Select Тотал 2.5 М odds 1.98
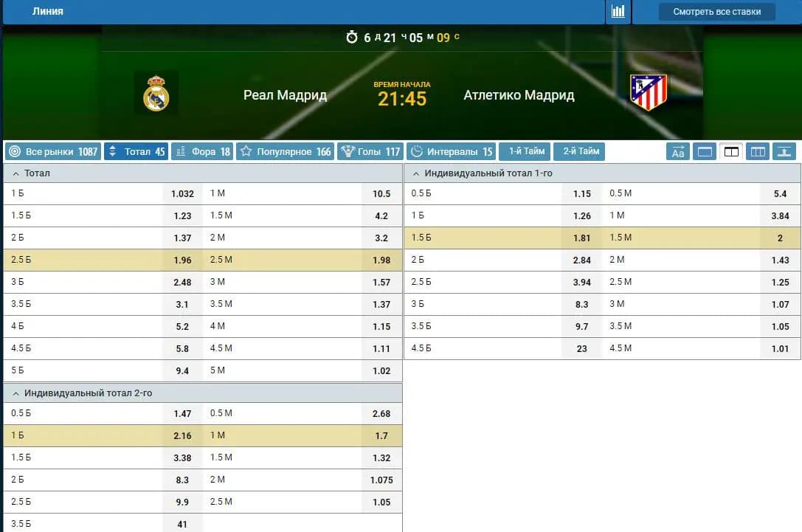802x532 pixels. point(381,260)
